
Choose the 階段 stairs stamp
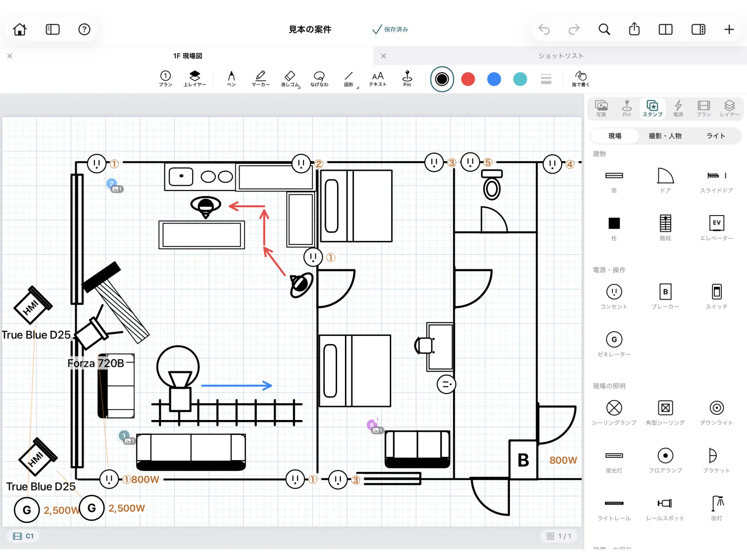(x=665, y=228)
